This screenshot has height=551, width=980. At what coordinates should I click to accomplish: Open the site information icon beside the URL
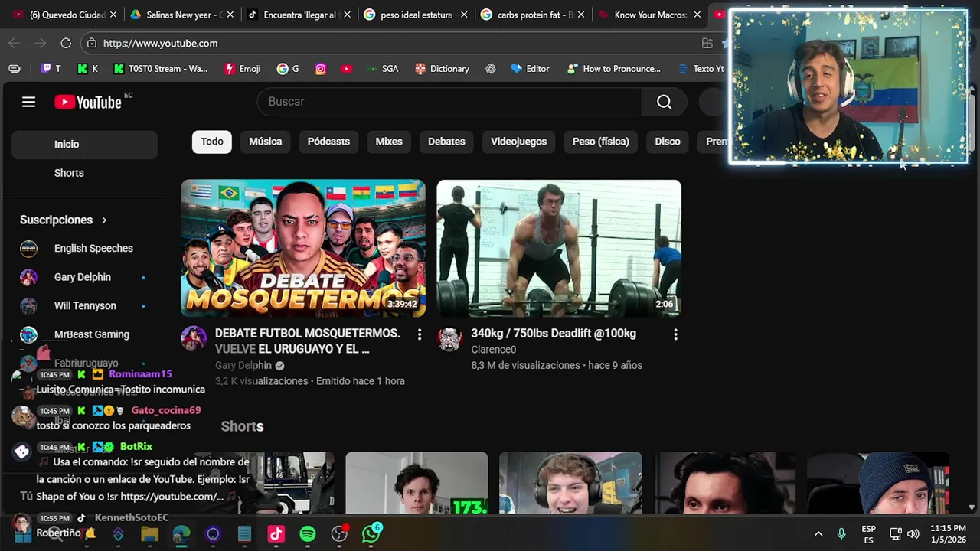click(x=92, y=43)
